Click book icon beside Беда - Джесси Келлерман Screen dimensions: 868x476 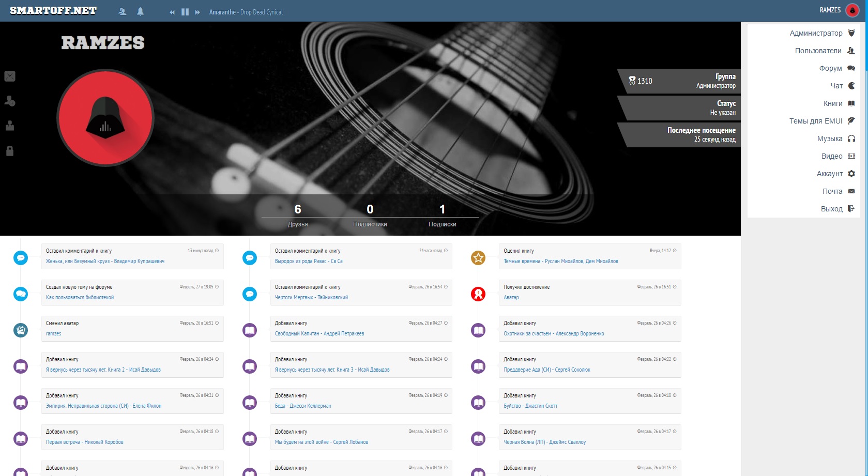(x=250, y=402)
